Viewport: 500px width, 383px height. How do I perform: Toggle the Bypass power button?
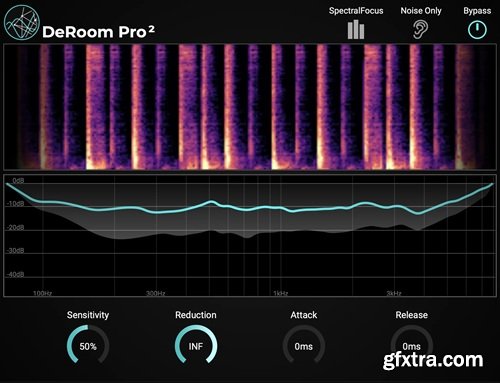click(477, 30)
